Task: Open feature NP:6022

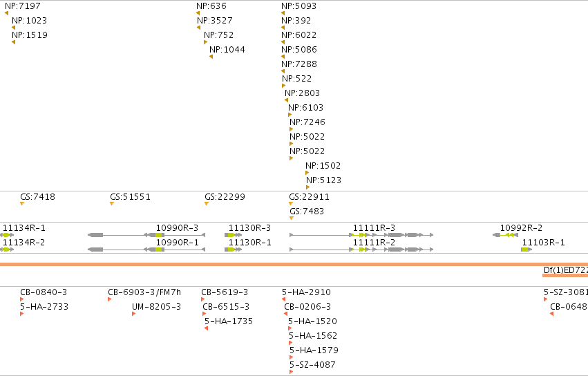Action: point(299,35)
